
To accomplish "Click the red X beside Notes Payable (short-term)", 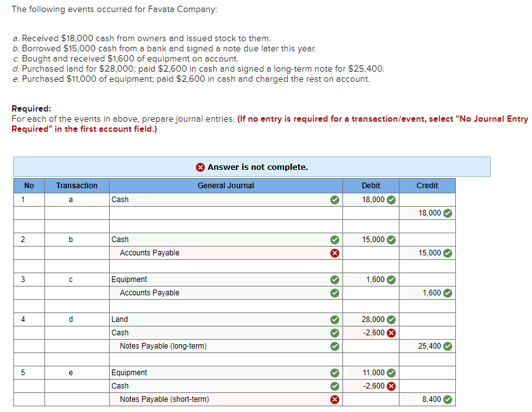I will [335, 399].
